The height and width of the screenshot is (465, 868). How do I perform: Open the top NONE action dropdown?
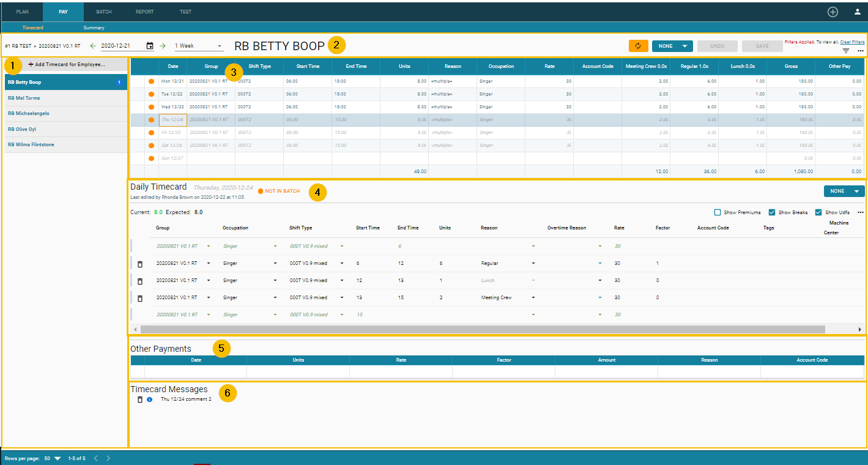pyautogui.click(x=672, y=46)
